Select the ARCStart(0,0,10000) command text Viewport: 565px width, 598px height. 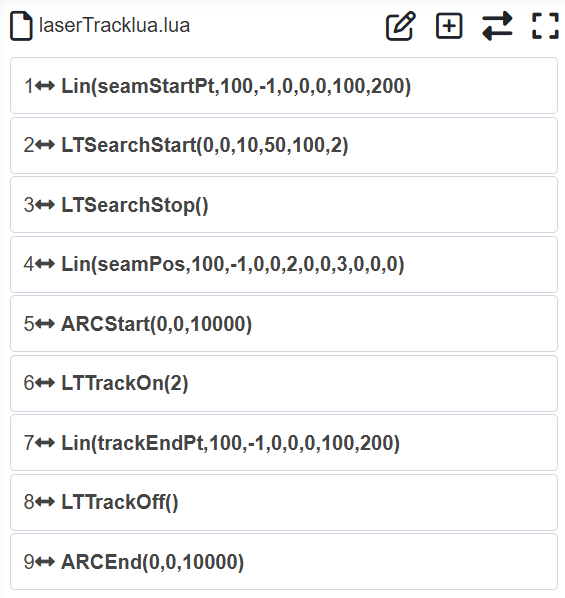(x=156, y=324)
